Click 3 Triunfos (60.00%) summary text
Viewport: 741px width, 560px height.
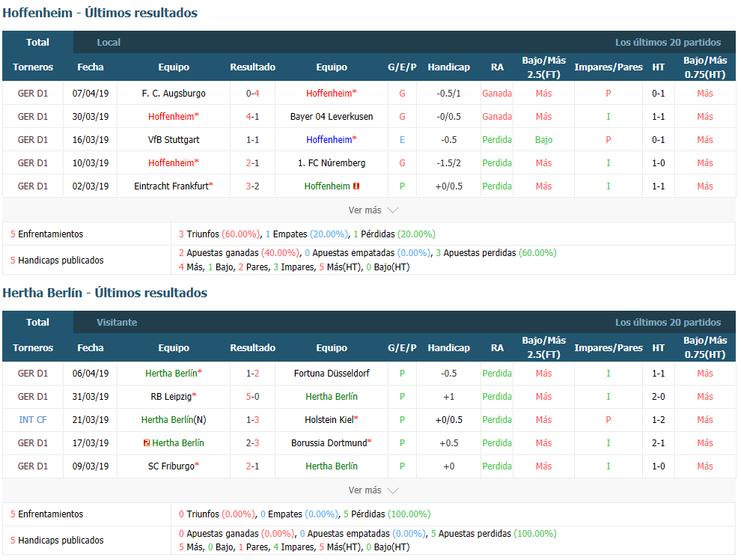tap(219, 234)
